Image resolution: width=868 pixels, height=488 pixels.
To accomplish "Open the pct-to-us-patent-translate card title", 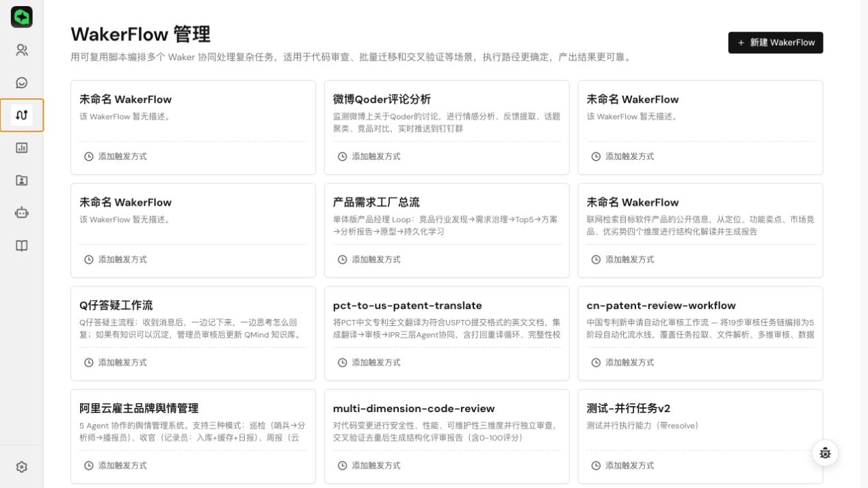I will click(408, 306).
